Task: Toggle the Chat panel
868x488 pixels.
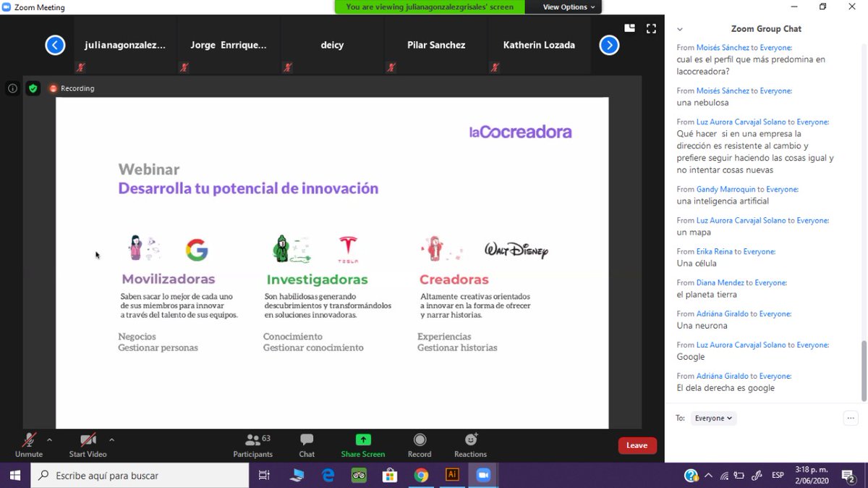Action: 307,445
